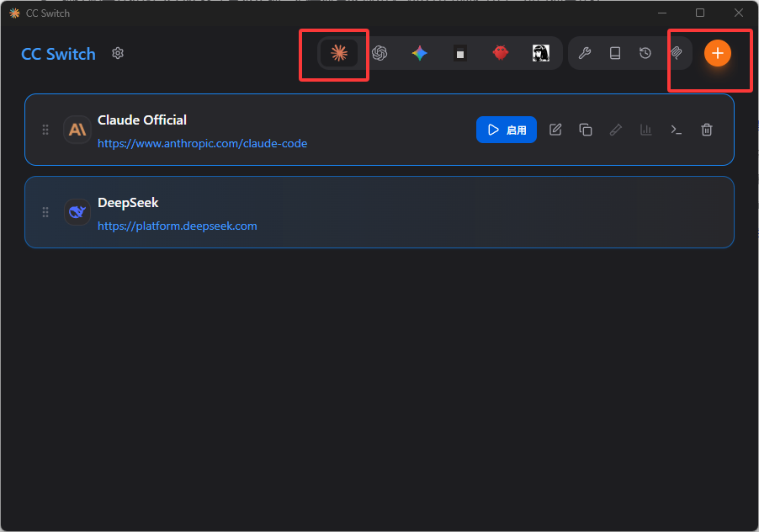The width and height of the screenshot is (759, 532).
Task: Open the platform.deepseek.com link
Action: pos(178,226)
